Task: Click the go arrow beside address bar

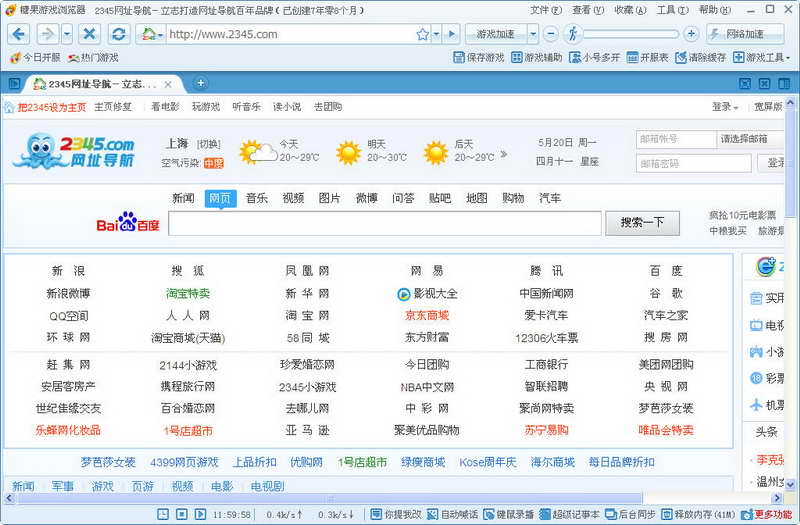Action: pyautogui.click(x=451, y=34)
